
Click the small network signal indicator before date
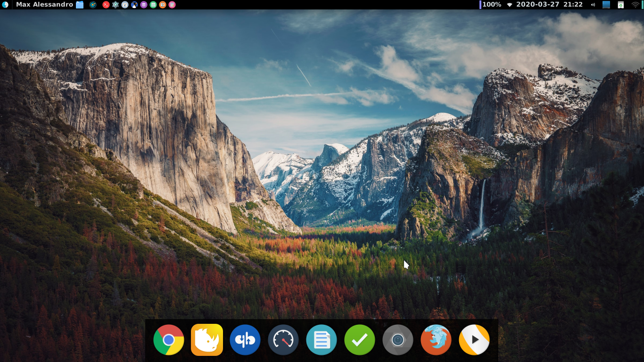(x=510, y=5)
